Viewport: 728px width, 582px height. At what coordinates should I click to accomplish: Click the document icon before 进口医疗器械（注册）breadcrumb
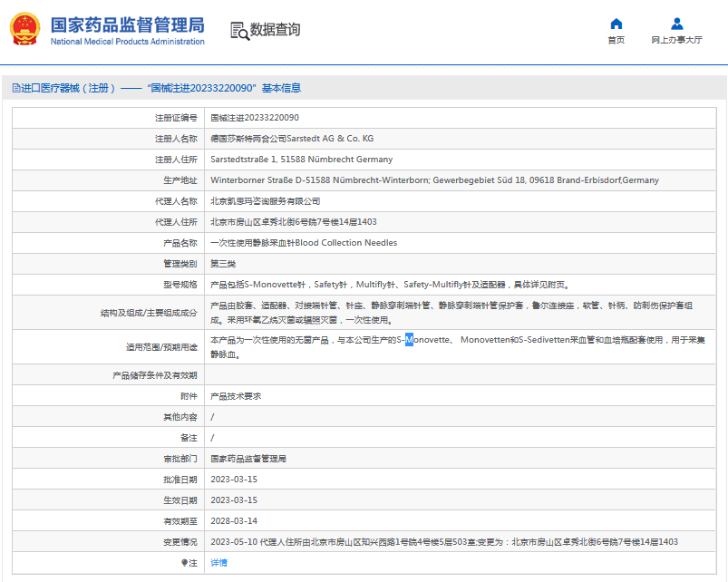click(x=15, y=87)
